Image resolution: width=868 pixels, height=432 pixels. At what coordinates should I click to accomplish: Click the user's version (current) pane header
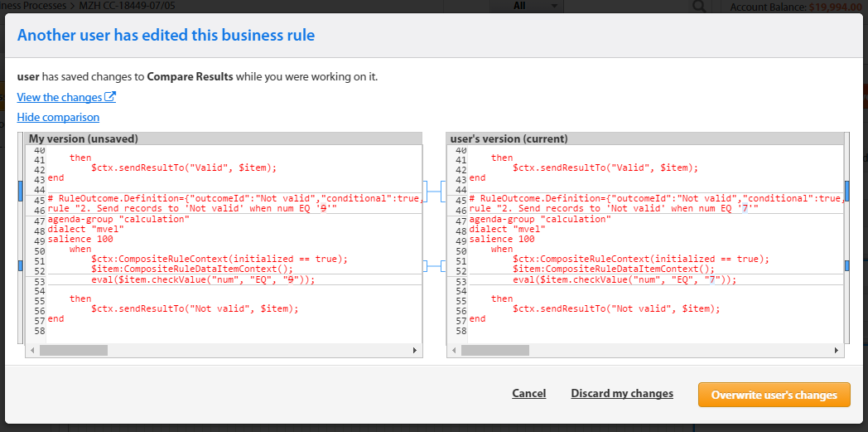click(x=645, y=138)
